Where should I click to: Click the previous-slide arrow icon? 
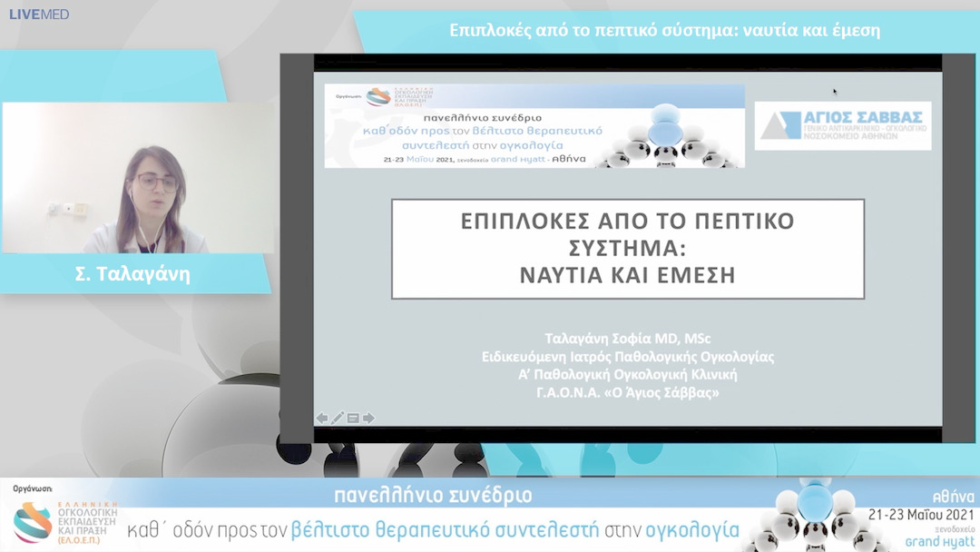pyautogui.click(x=323, y=417)
